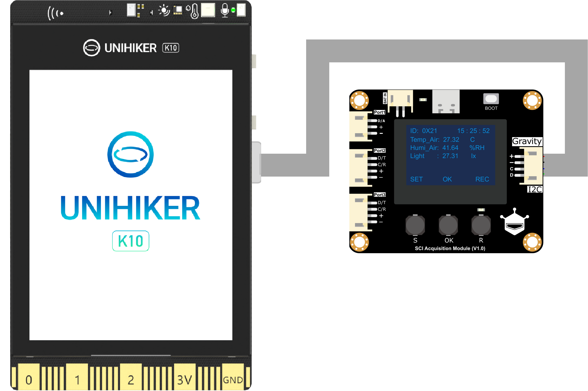
Task: Click the gold mounting hole near BAT IN
Action: coord(359,101)
